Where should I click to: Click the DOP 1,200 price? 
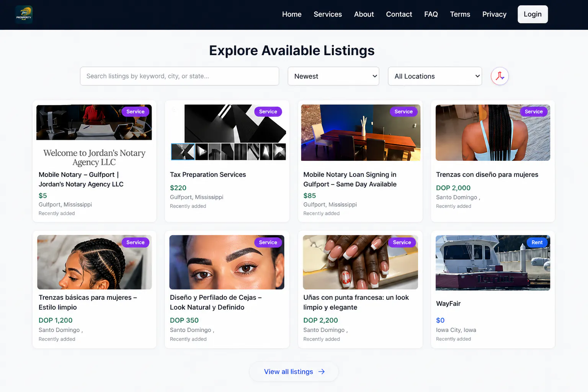click(x=56, y=320)
